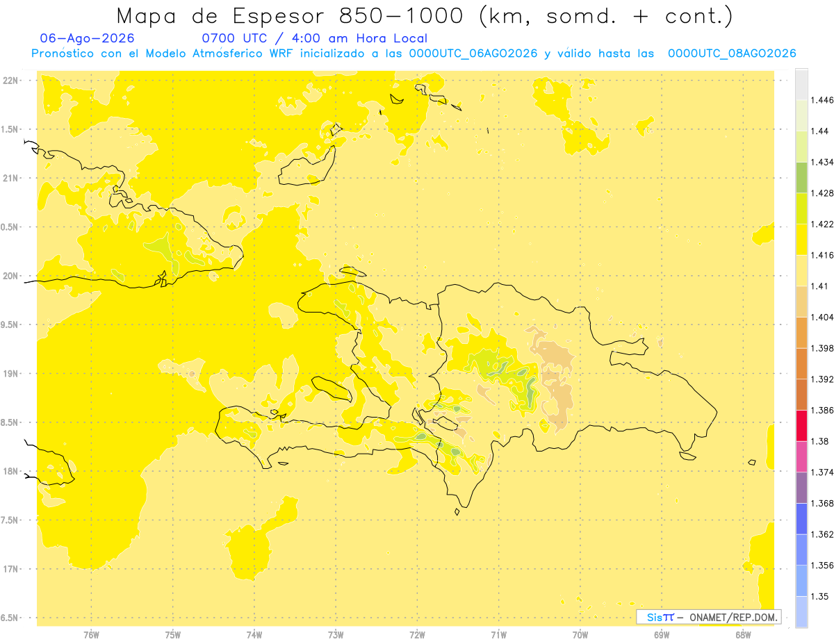
Task: Click the '72W' longitude label
Action: [x=417, y=635]
